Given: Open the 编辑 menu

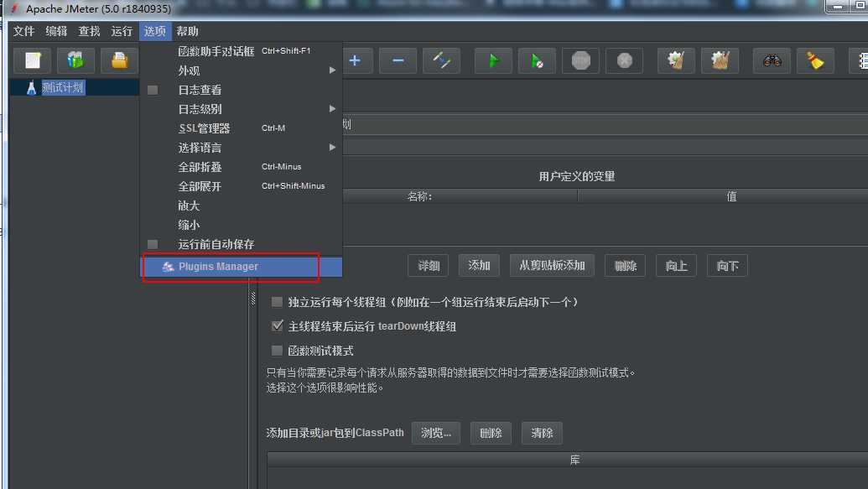Looking at the screenshot, I should 56,31.
